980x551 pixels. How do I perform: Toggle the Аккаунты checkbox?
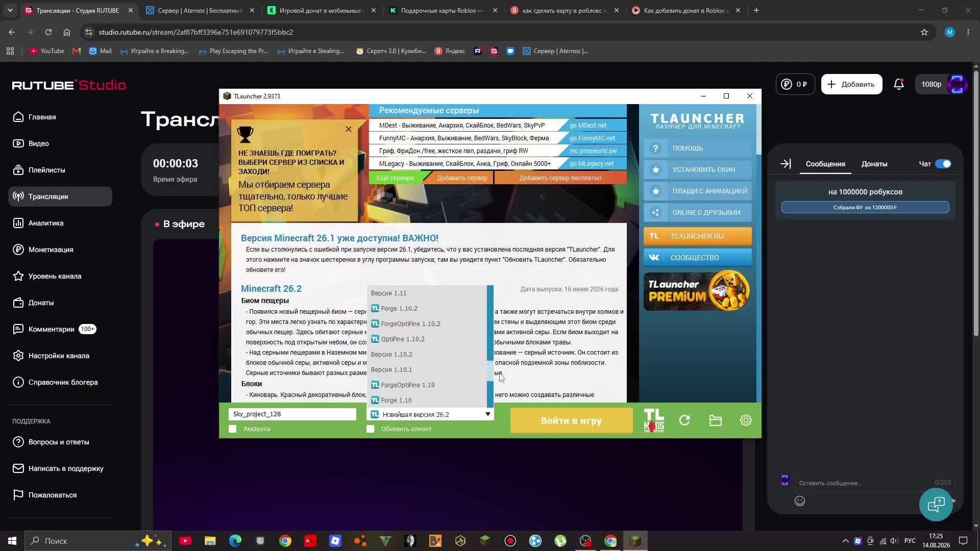pos(233,429)
